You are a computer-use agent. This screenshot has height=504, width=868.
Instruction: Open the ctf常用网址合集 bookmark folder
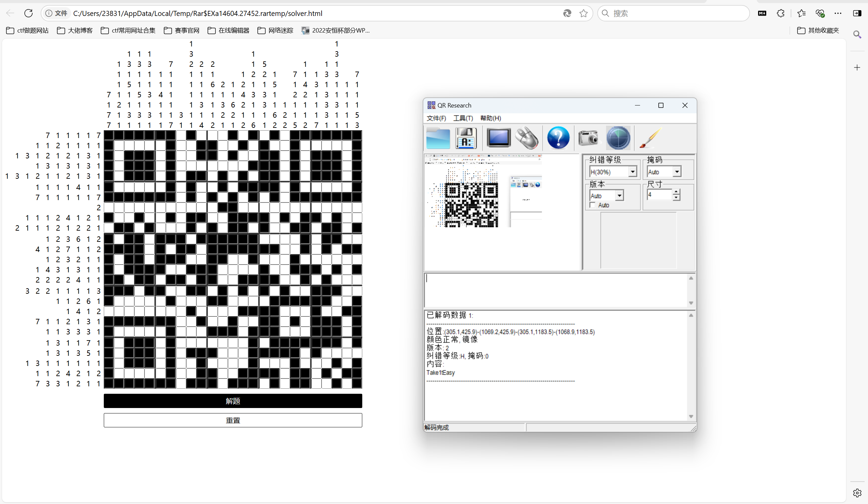pyautogui.click(x=128, y=30)
